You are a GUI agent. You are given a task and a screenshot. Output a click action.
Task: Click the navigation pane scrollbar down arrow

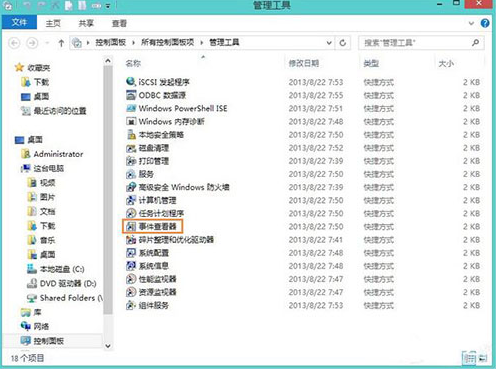pos(108,346)
